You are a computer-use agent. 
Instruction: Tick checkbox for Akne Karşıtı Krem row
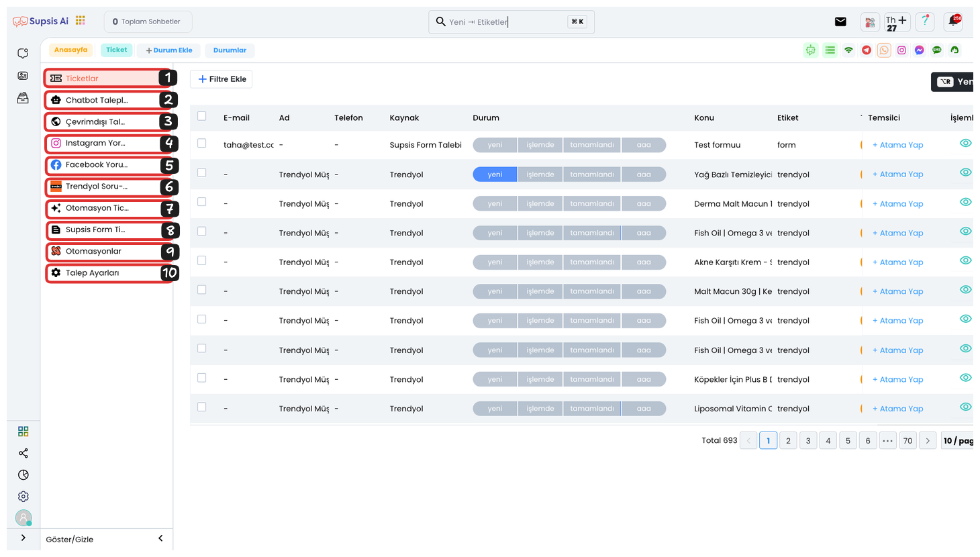[x=202, y=260]
